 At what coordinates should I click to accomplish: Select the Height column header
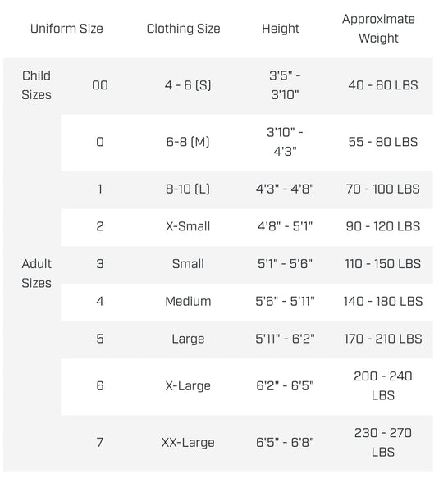click(281, 29)
